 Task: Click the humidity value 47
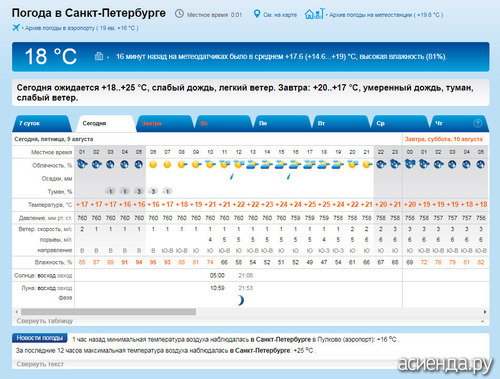[x=324, y=262]
